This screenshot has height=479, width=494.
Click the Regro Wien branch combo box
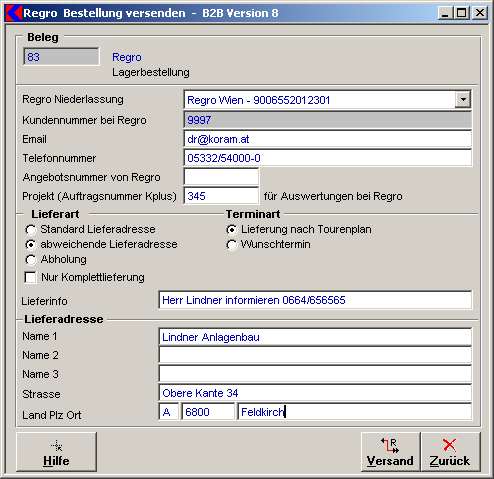pos(327,99)
